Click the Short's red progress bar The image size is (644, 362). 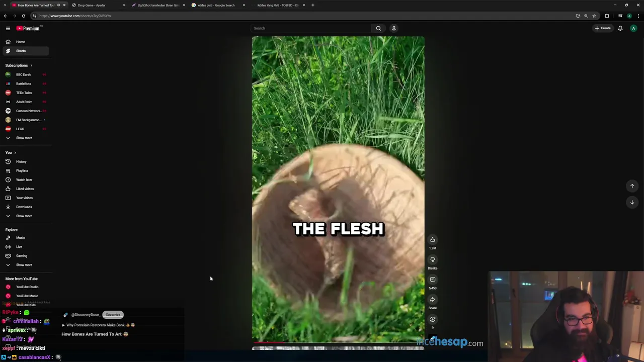click(x=338, y=343)
